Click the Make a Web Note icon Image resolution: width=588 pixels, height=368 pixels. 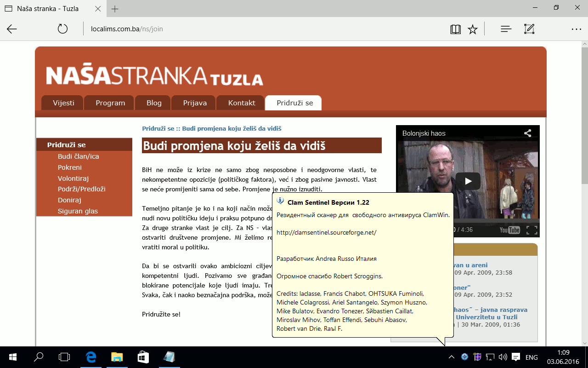529,29
